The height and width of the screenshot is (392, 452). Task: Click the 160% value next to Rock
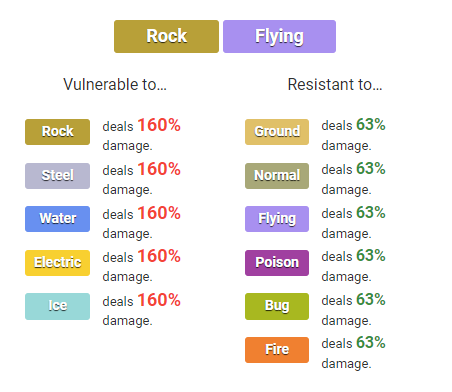tap(159, 125)
